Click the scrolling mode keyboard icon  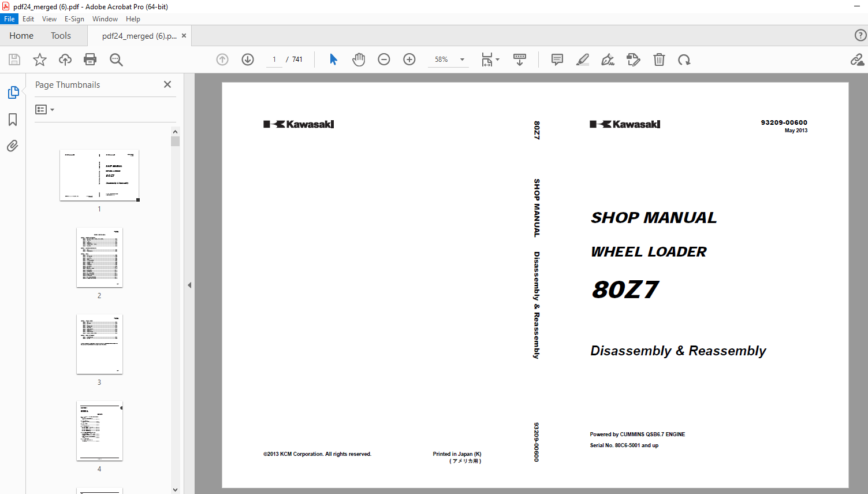pos(520,60)
